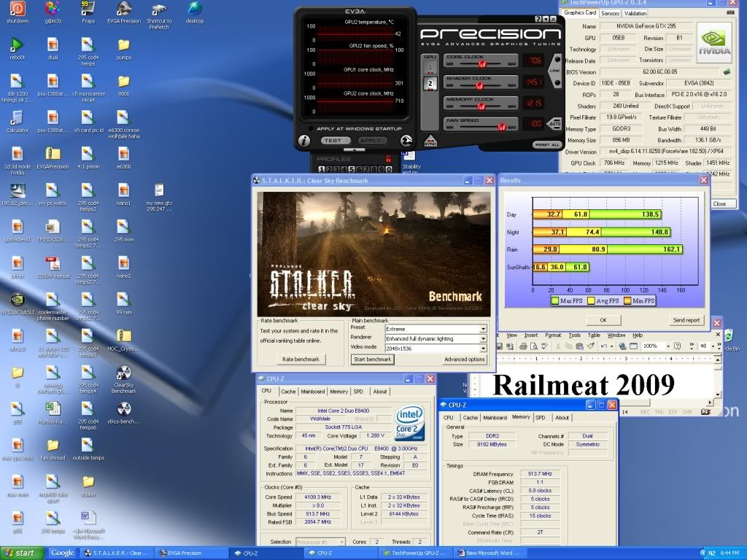747x560 pixels.
Task: Open the EVGA Precision information icon
Action: click(x=304, y=141)
